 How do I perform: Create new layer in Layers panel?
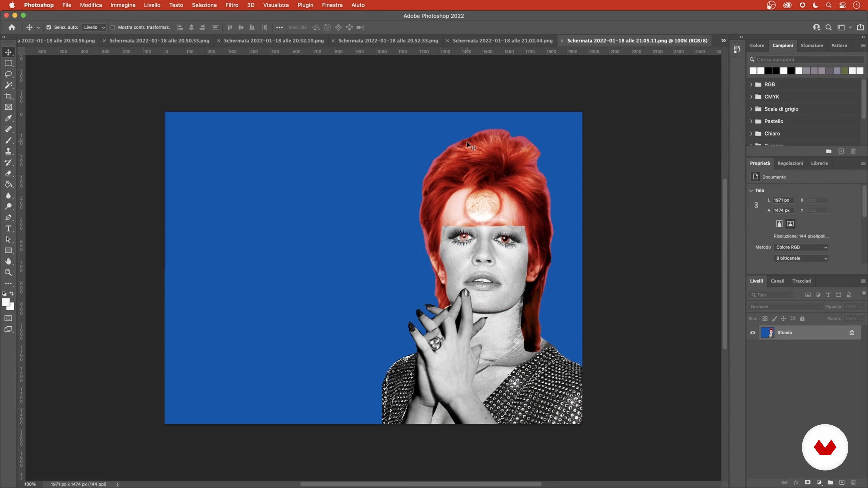point(842,482)
